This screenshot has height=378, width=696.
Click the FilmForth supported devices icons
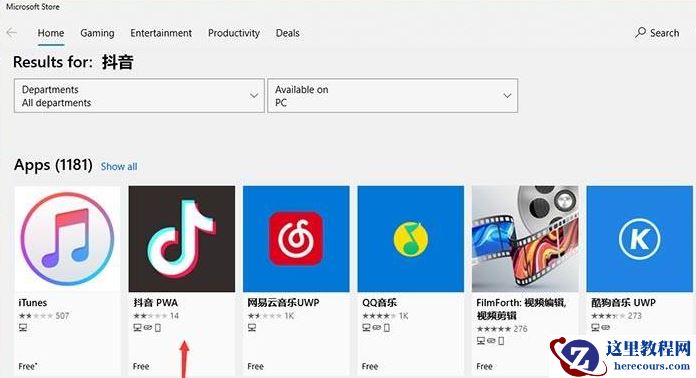pyautogui.click(x=490, y=340)
